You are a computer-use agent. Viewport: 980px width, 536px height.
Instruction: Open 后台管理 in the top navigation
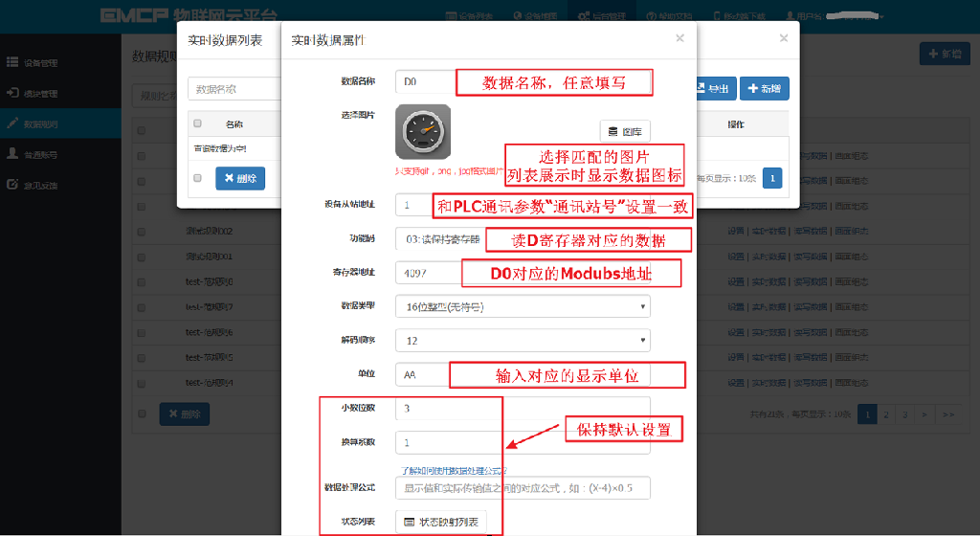(601, 16)
